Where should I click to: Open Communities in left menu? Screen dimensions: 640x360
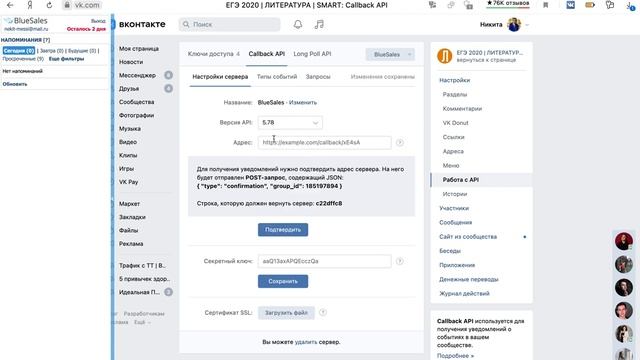(137, 102)
